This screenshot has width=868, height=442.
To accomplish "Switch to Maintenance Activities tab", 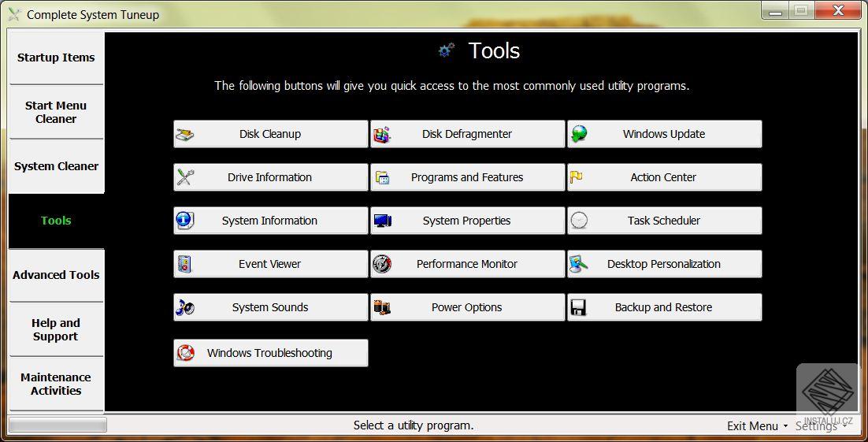I will [56, 384].
